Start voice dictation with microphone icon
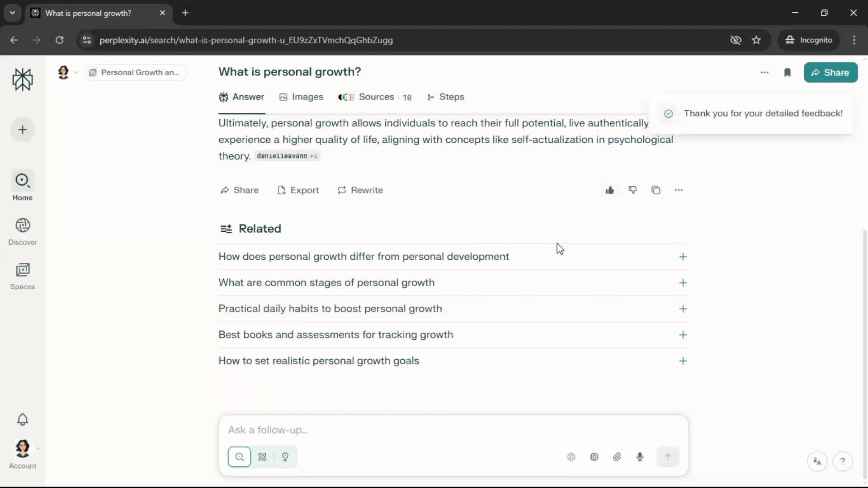 click(640, 457)
